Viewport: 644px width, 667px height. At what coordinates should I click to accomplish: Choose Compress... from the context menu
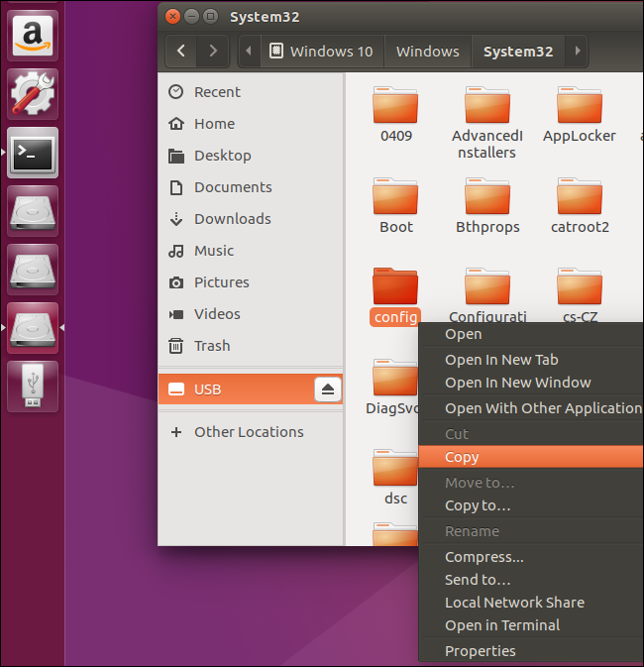pos(483,557)
